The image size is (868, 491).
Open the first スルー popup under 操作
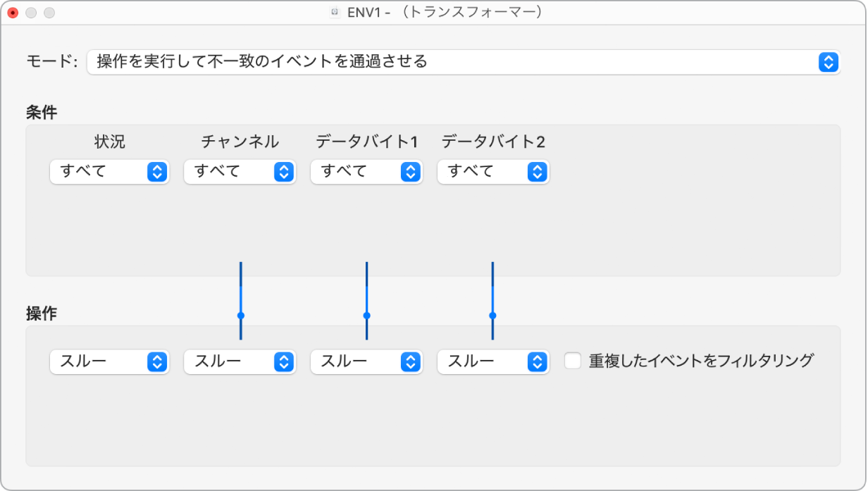[108, 362]
